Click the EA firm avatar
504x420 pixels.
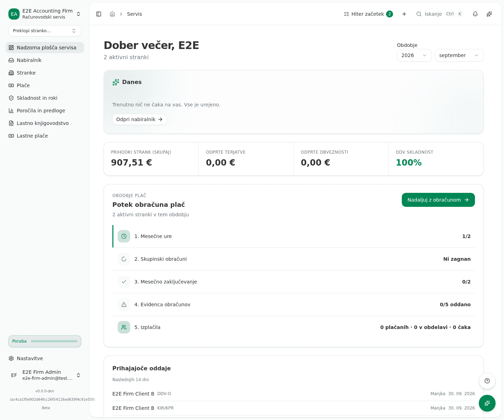pos(14,14)
